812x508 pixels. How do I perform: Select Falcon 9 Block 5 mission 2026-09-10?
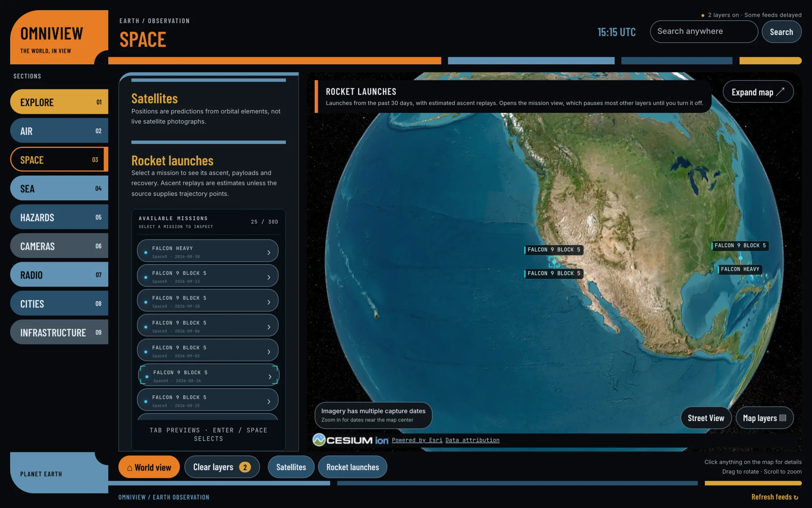[208, 301]
